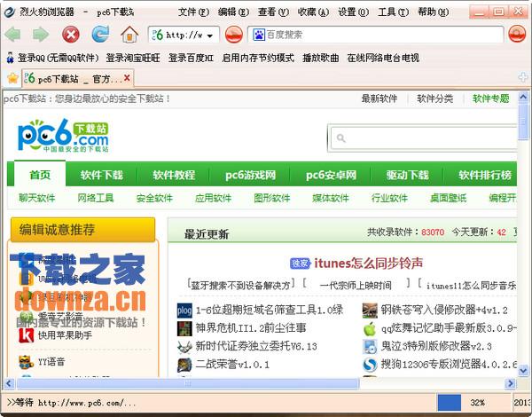
Task: Open the 网络工具 category link
Action: (x=96, y=198)
